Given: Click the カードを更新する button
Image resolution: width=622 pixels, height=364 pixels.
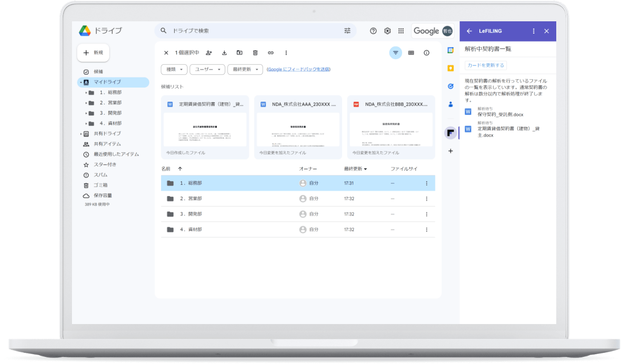Looking at the screenshot, I should 486,65.
